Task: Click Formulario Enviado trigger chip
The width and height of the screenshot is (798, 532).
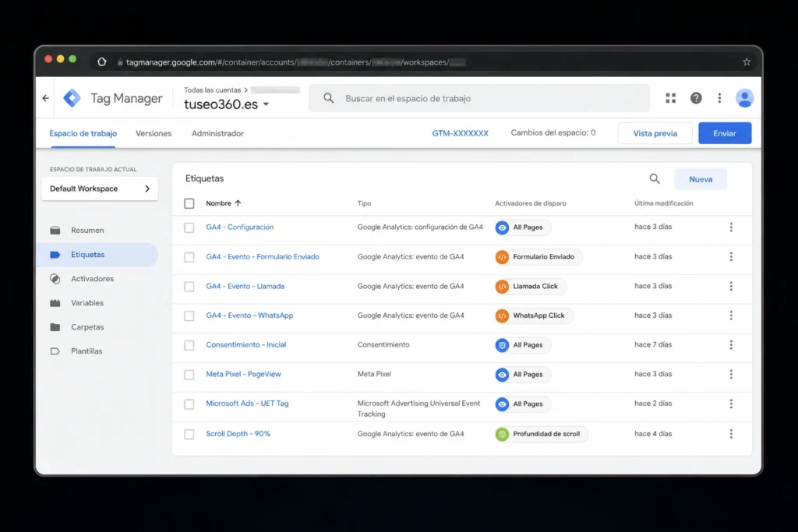Action: pyautogui.click(x=538, y=257)
